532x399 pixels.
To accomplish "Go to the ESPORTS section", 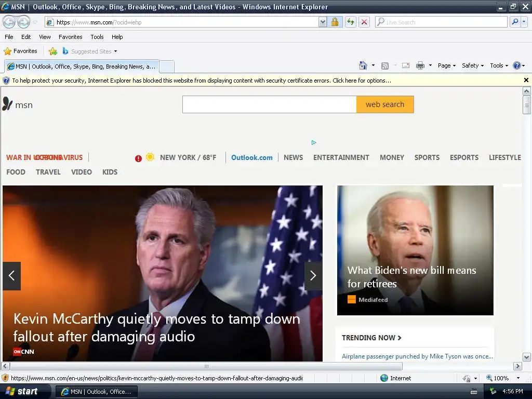I will tap(464, 157).
